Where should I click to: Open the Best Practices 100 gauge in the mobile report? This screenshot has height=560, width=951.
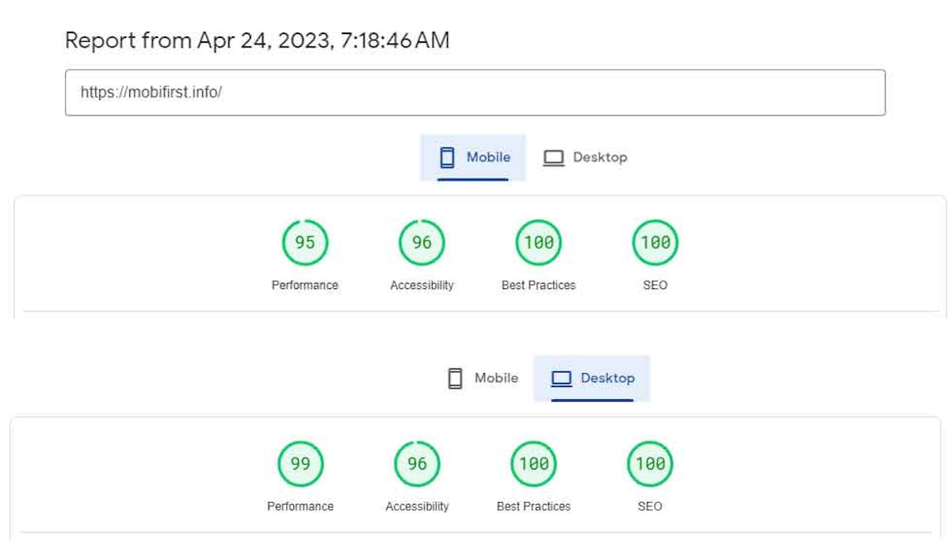pos(539,242)
